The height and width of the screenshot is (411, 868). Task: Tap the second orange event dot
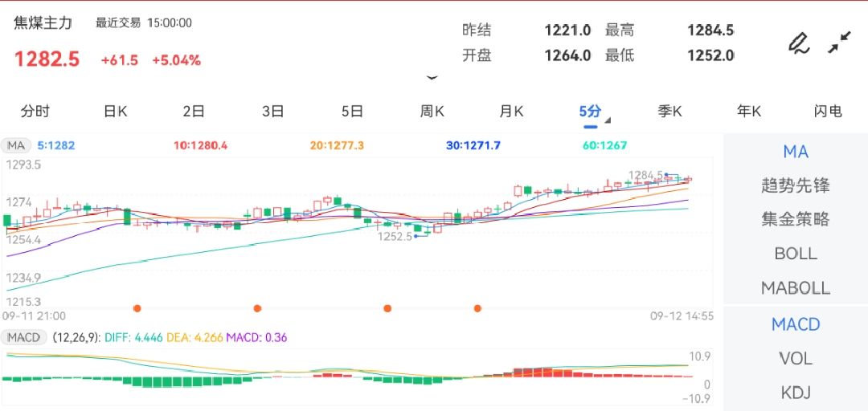point(257,308)
